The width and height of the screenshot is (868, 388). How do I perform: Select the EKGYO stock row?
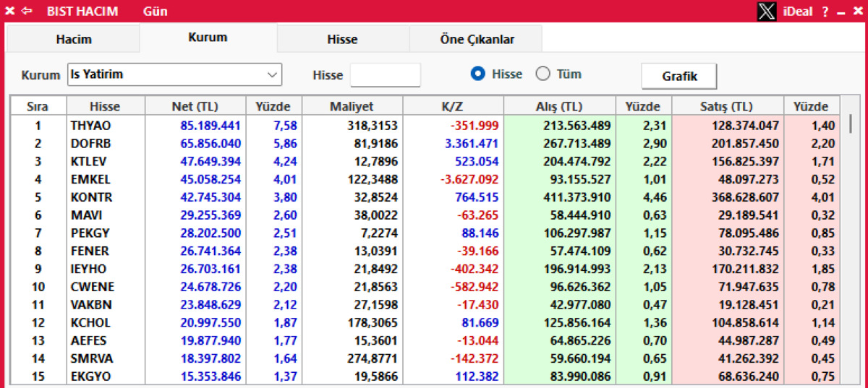click(x=425, y=376)
